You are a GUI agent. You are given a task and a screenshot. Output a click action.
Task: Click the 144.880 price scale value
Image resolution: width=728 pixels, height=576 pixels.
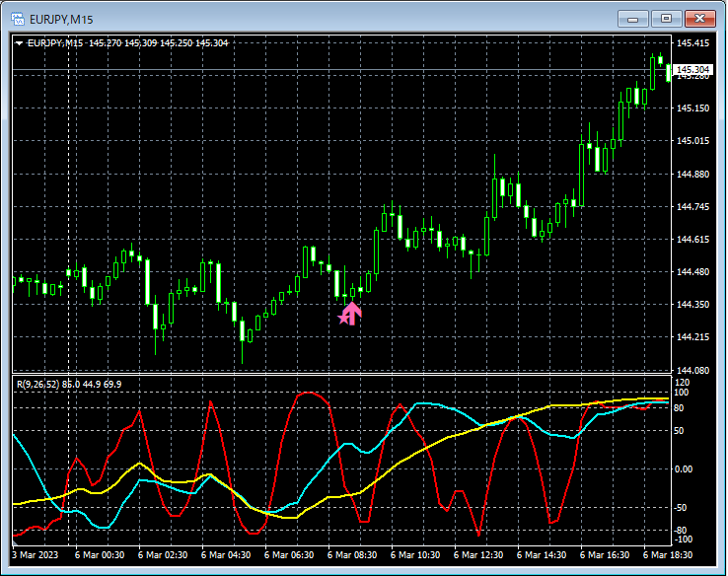692,174
